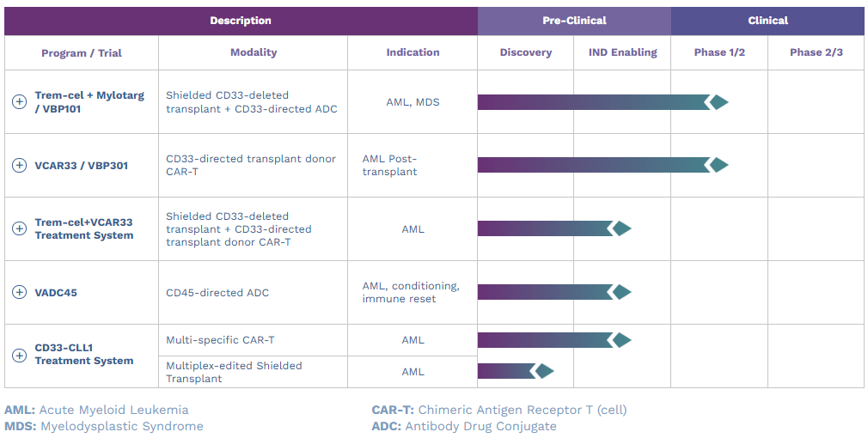This screenshot has height=438, width=868.
Task: Click the VADC45 pipeline progress bar
Action: 541,292
